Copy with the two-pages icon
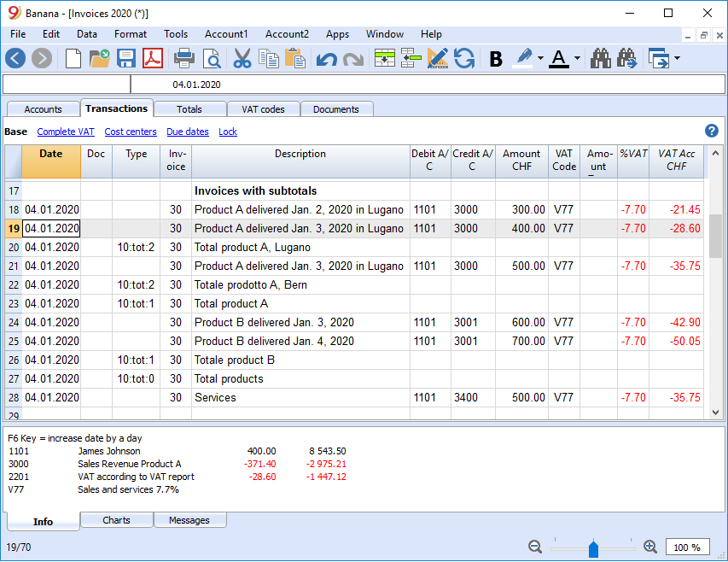This screenshot has height=562, width=728. click(269, 59)
